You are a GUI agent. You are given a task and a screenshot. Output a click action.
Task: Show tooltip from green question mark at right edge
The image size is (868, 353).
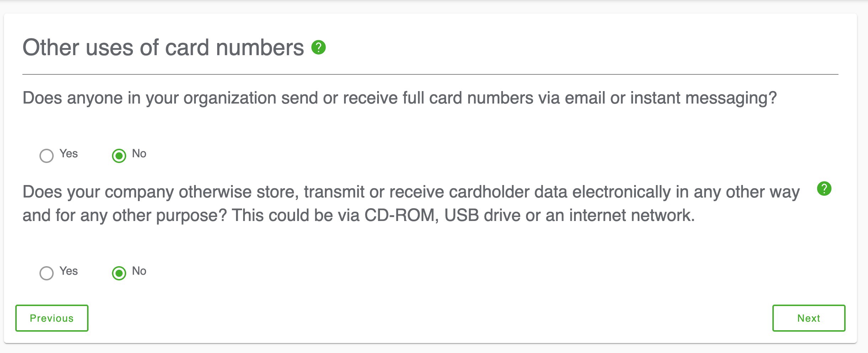pyautogui.click(x=824, y=189)
